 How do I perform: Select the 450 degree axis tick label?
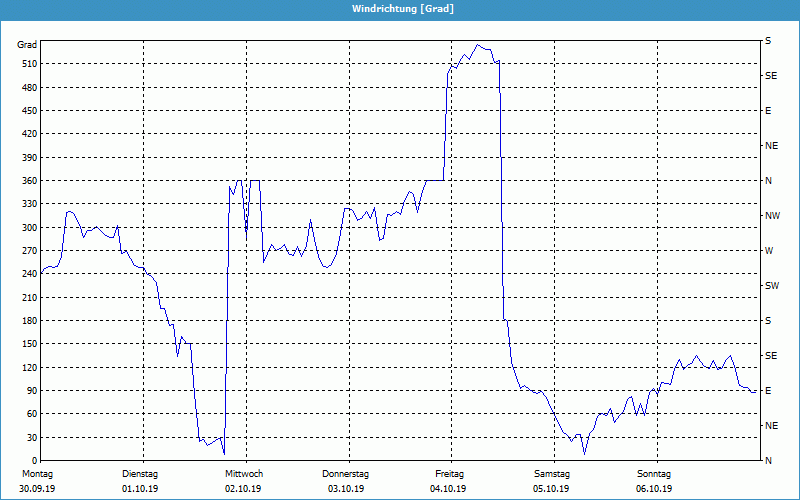30,111
